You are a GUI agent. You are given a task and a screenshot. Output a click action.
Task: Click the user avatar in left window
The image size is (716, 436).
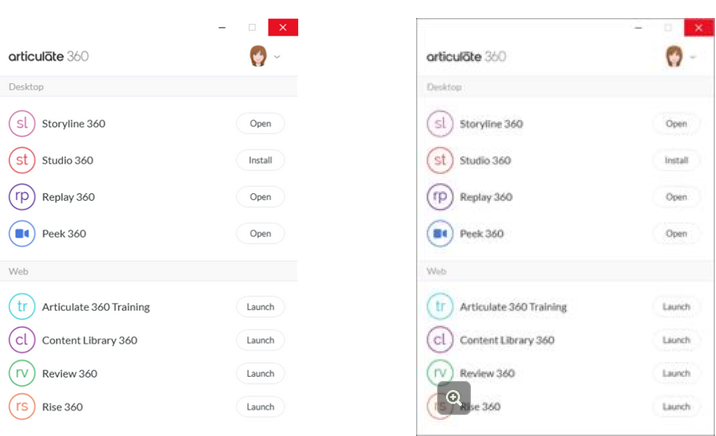click(x=258, y=56)
